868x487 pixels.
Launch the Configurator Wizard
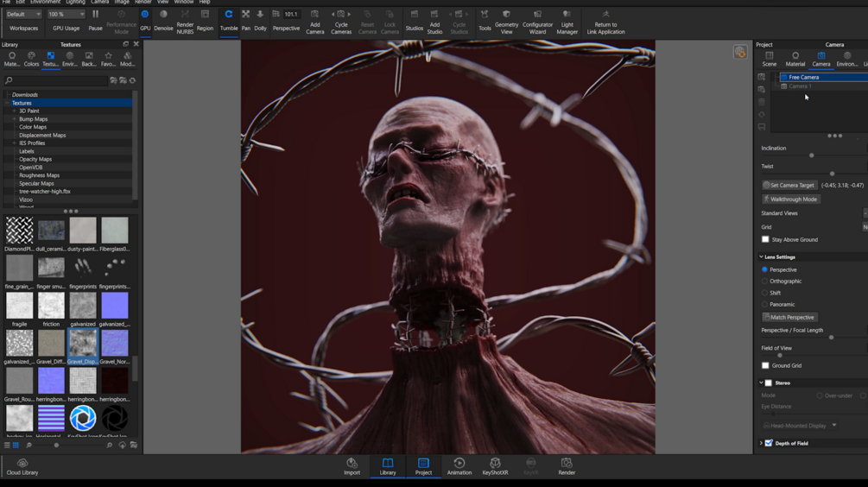(537, 22)
